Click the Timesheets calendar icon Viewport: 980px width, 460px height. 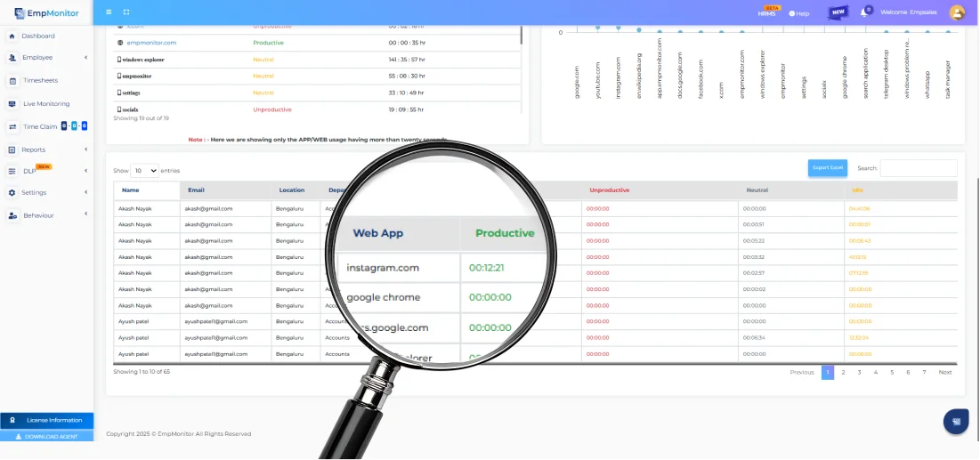coord(12,80)
